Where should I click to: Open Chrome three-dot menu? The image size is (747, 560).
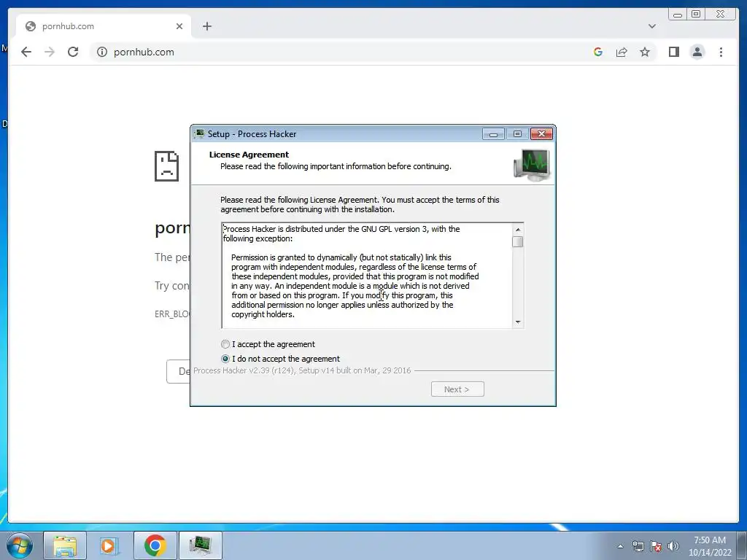pos(721,52)
